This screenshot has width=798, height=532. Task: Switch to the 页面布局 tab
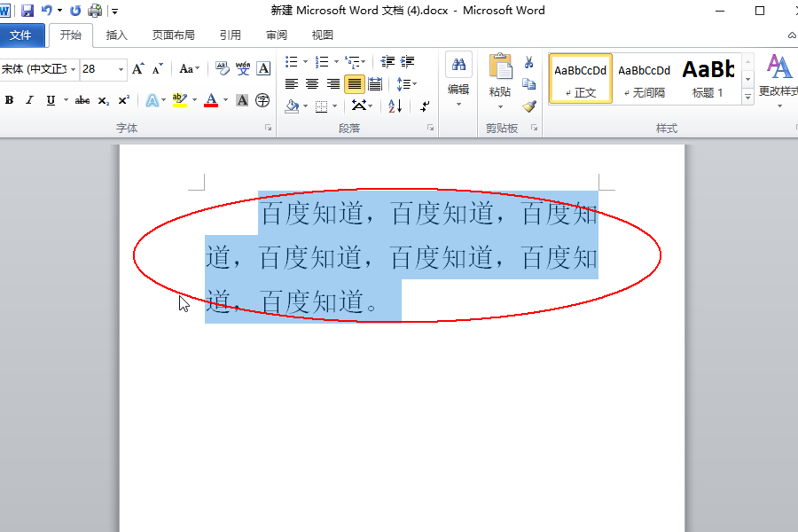pyautogui.click(x=174, y=35)
